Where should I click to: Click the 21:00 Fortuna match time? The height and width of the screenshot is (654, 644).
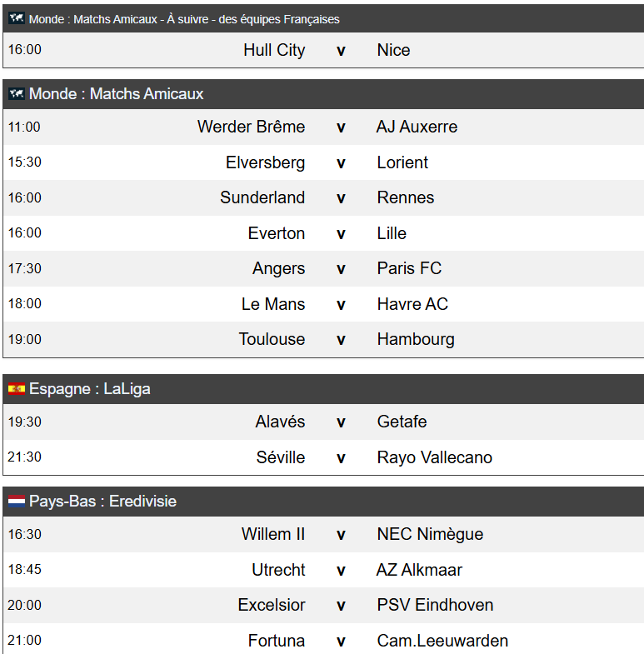click(25, 640)
